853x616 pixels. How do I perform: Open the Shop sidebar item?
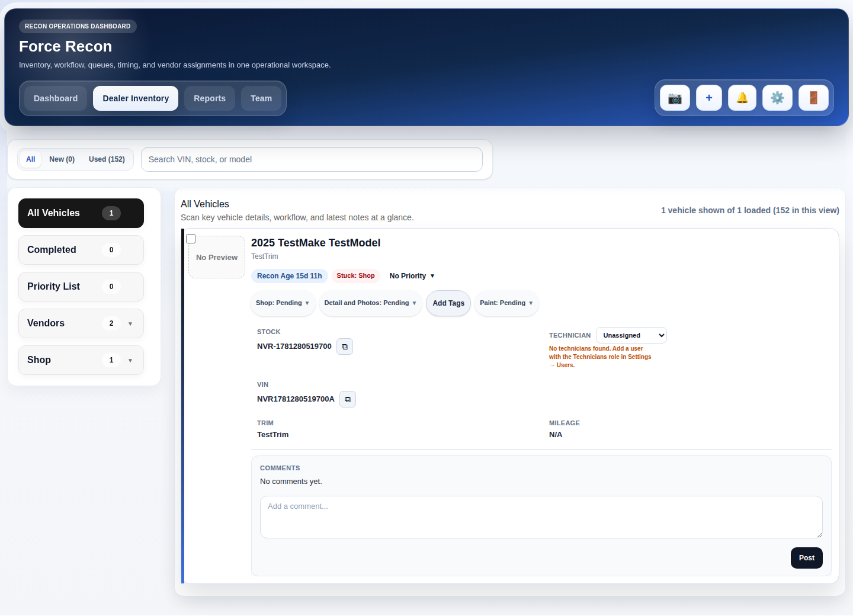click(x=81, y=360)
